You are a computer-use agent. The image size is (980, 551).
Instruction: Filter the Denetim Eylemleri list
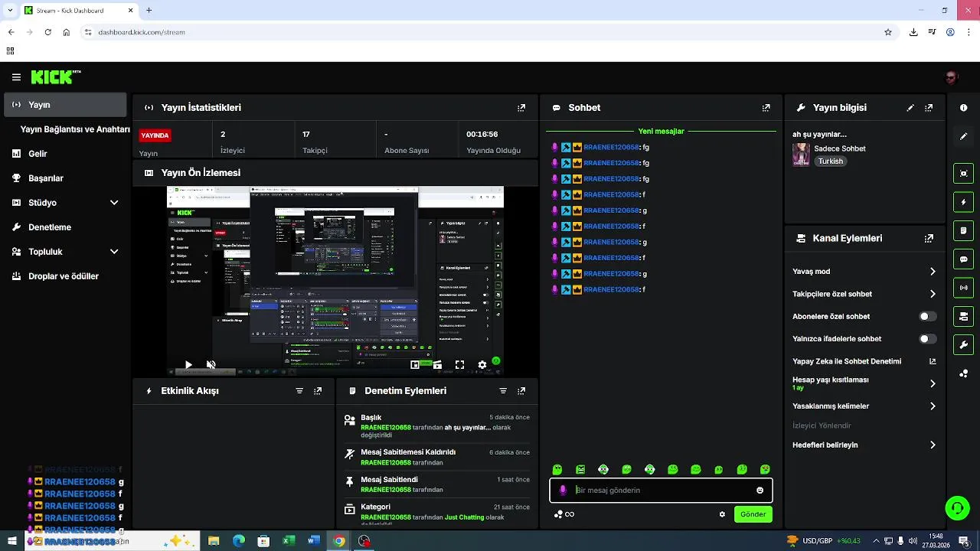503,391
